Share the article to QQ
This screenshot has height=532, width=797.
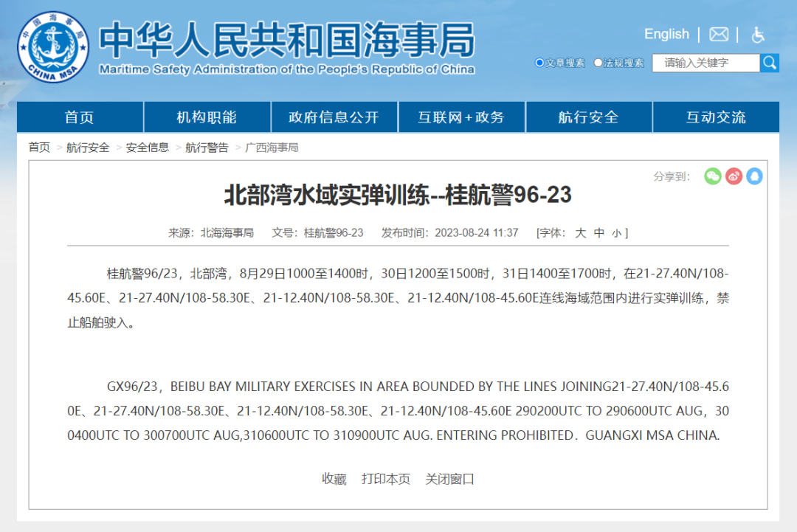(754, 176)
